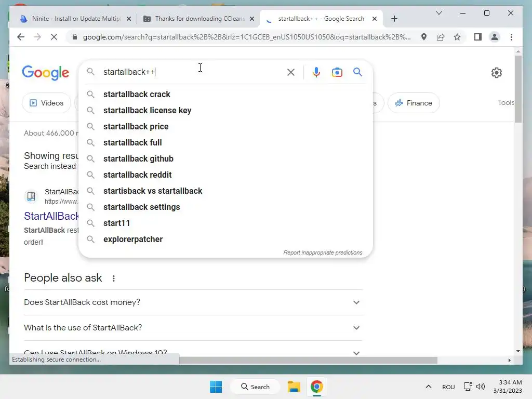The width and height of the screenshot is (532, 399).
Task: Open the Chrome profile avatar
Action: 495,37
